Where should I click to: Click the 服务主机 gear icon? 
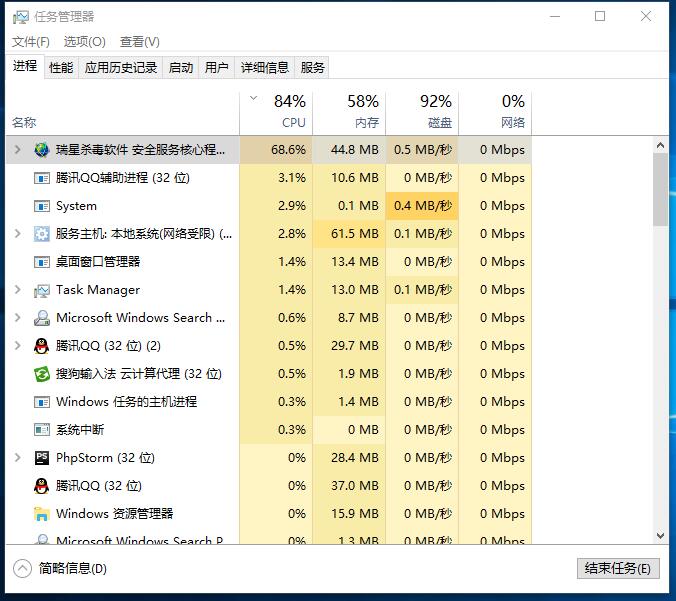42,234
